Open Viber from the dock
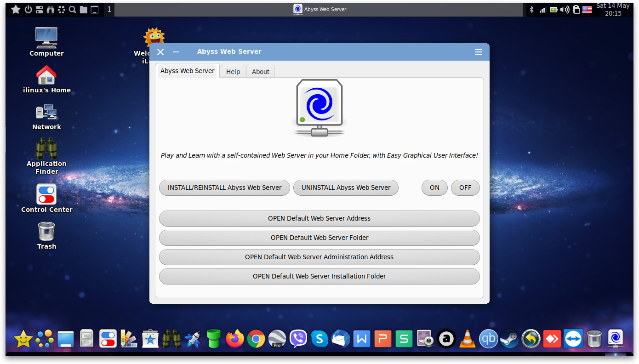 click(298, 339)
